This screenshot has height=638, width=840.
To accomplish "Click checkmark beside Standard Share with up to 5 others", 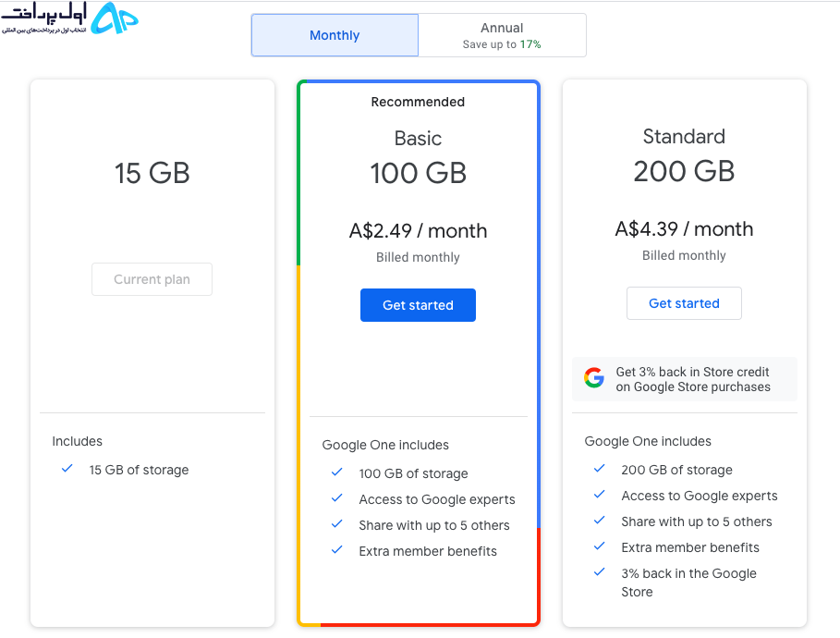I will point(600,520).
